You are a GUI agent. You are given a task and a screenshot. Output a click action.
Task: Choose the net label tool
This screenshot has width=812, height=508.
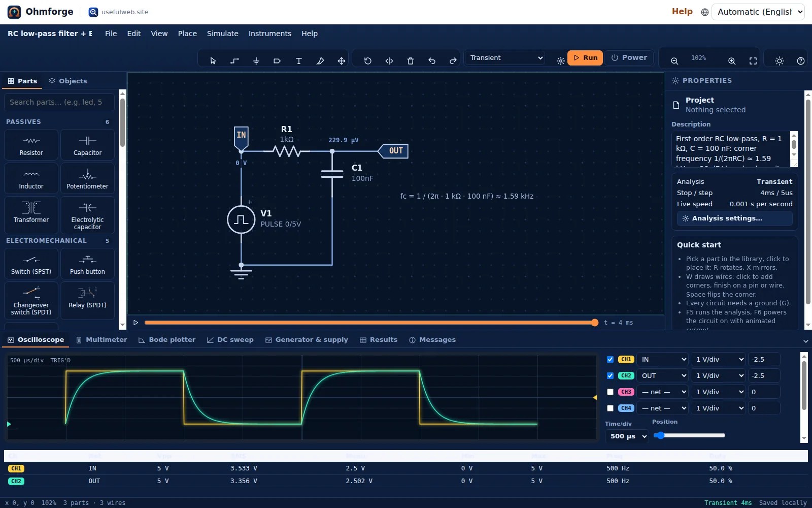277,61
